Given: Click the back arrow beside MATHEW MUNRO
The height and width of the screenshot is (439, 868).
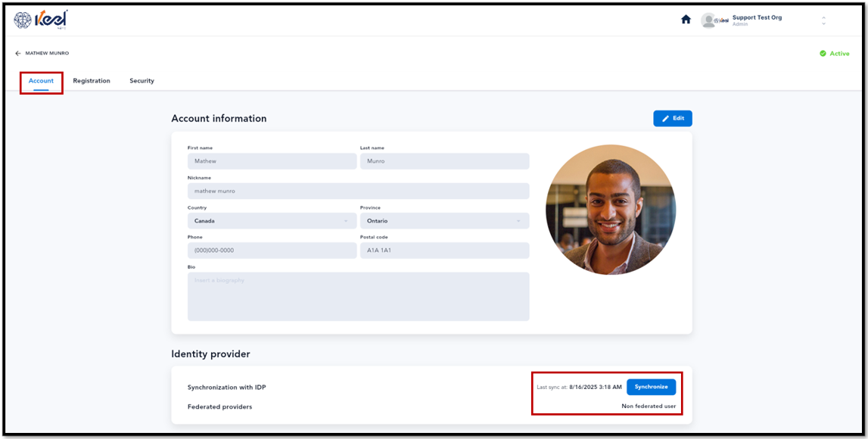Looking at the screenshot, I should click(17, 53).
